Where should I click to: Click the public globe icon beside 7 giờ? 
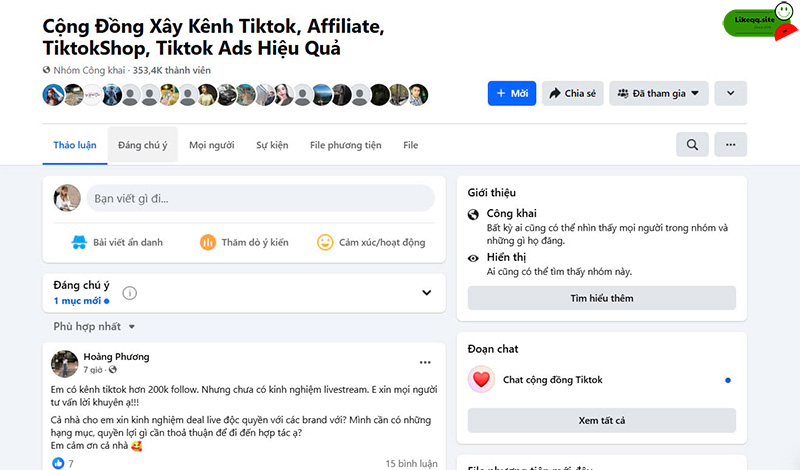tap(113, 369)
